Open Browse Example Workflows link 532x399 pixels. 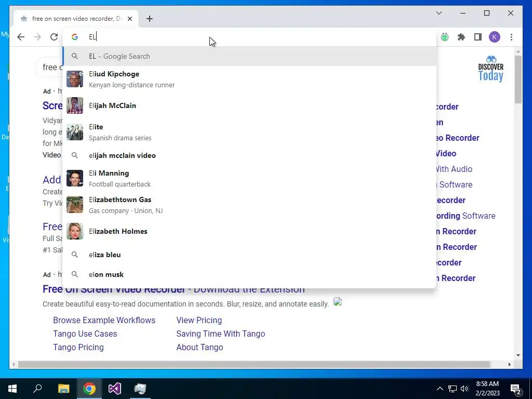pyautogui.click(x=104, y=320)
